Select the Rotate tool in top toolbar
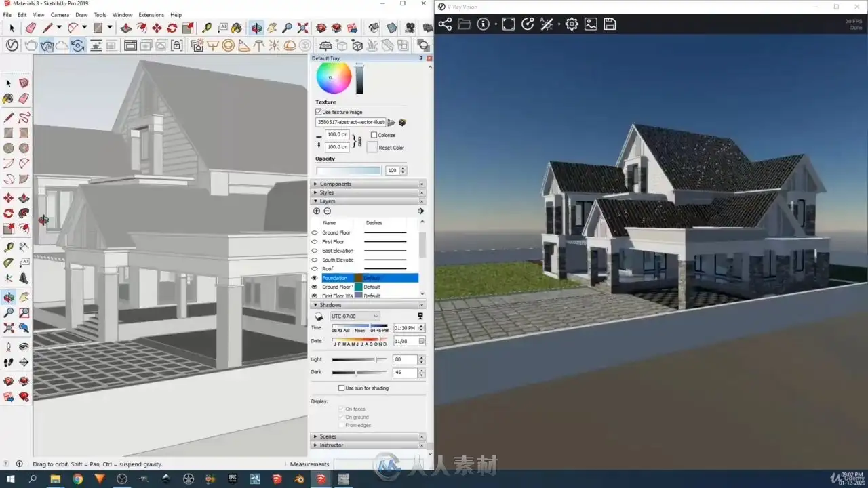Image resolution: width=868 pixels, height=488 pixels. point(172,28)
